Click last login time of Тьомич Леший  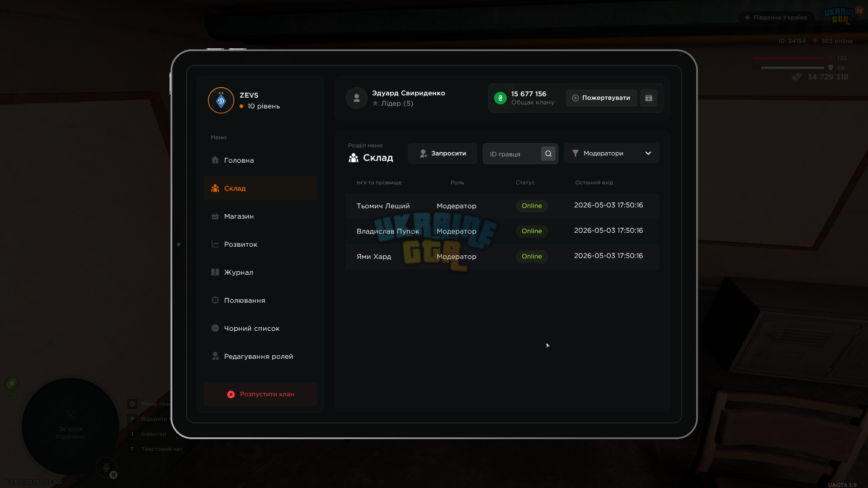click(x=609, y=205)
